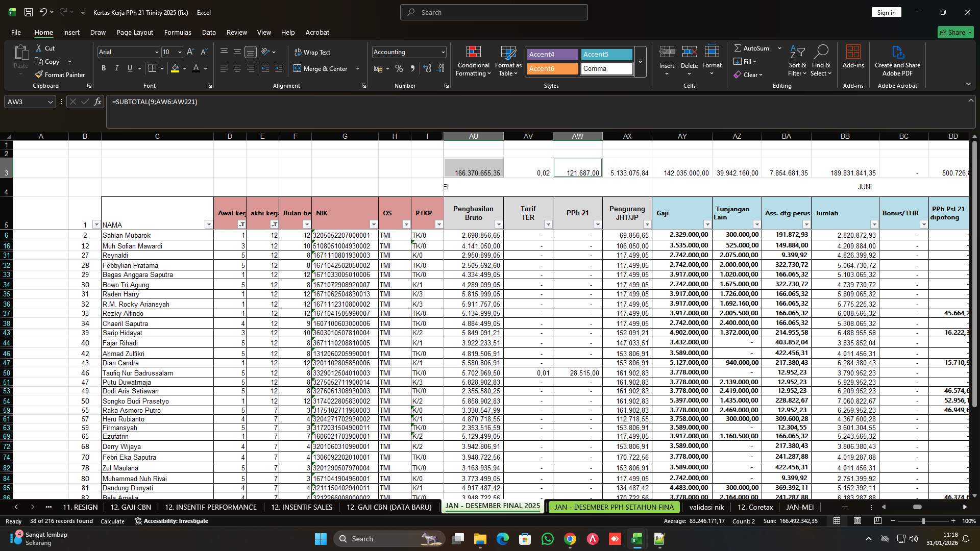Viewport: 980px width, 551px height.
Task: Switch to the Formulas ribbon tab
Action: tap(178, 32)
